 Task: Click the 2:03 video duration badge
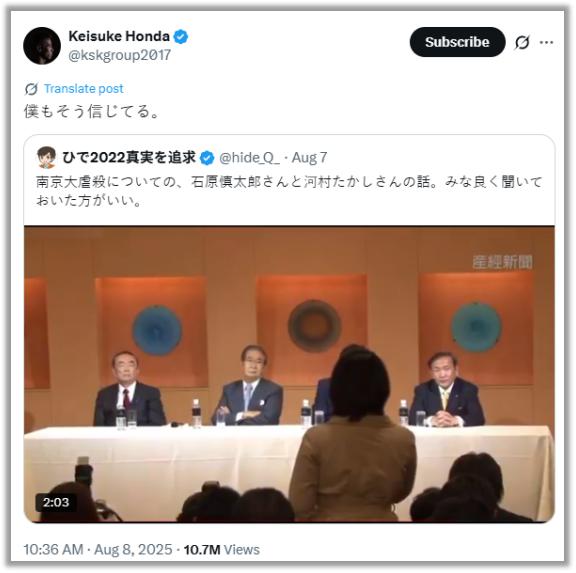click(x=56, y=502)
